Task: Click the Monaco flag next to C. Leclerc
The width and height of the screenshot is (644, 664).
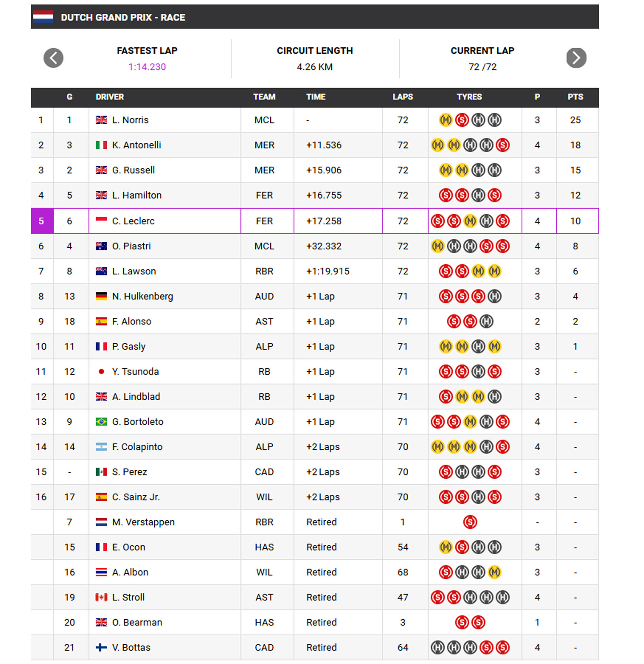Action: [x=101, y=219]
